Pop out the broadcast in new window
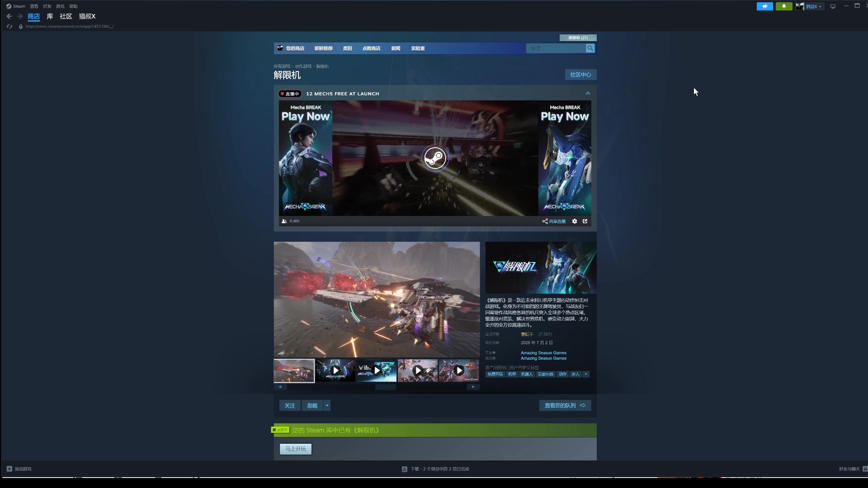Image resolution: width=868 pixels, height=488 pixels. click(585, 221)
